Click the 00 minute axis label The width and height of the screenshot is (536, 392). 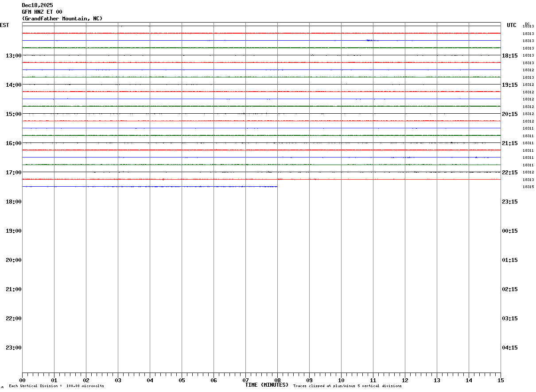22,380
